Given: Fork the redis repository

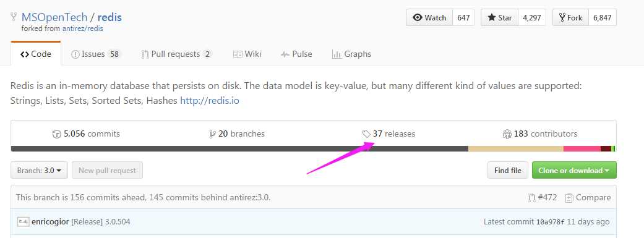Looking at the screenshot, I should tap(570, 18).
